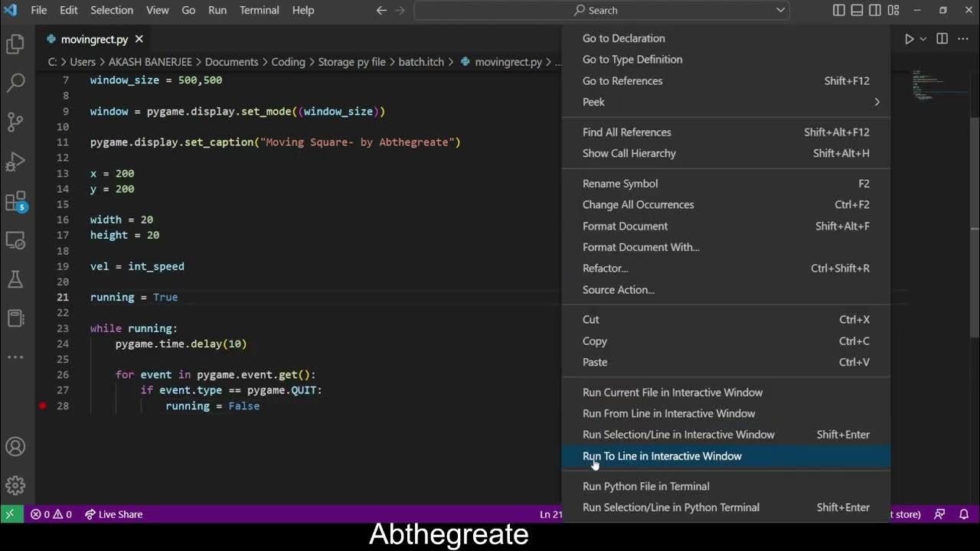The height and width of the screenshot is (551, 980).
Task: Split the editor to the right
Action: point(942,39)
